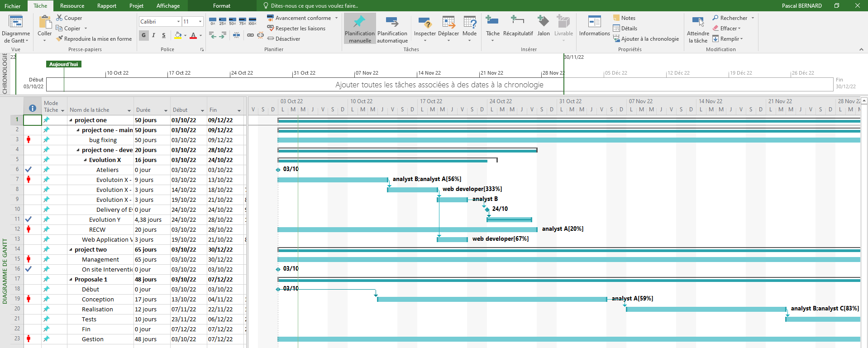Image resolution: width=868 pixels, height=348 pixels.
Task: Click the Planification automatique icon
Action: coord(392,30)
